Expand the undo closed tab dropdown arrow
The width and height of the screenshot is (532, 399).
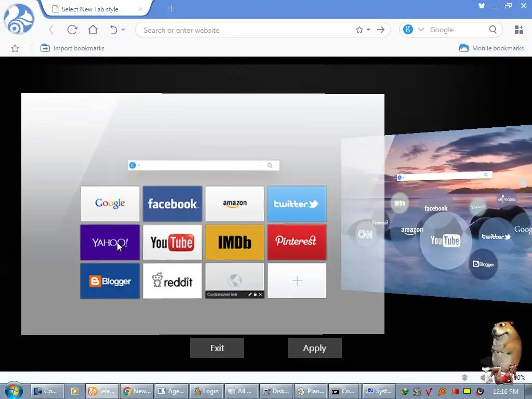pyautogui.click(x=123, y=30)
